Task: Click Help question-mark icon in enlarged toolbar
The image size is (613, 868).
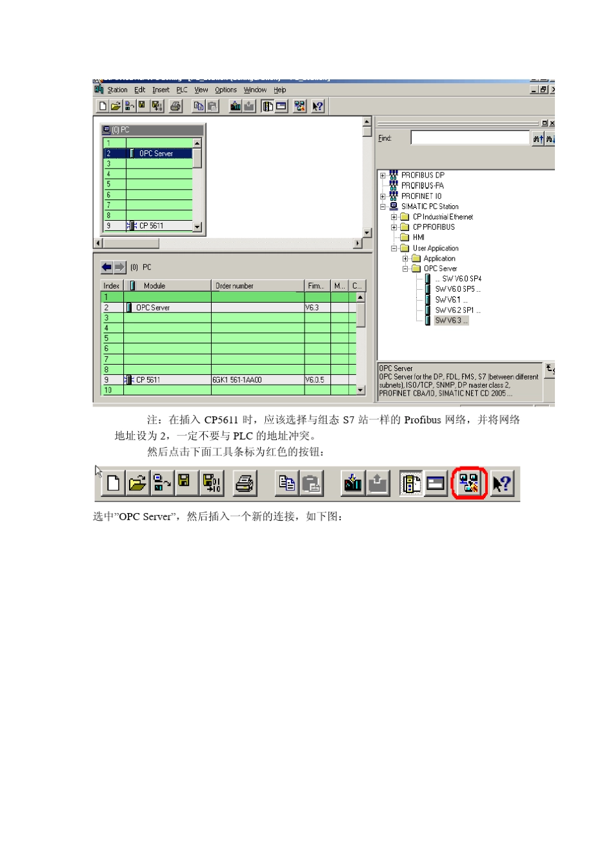Action: click(x=502, y=483)
